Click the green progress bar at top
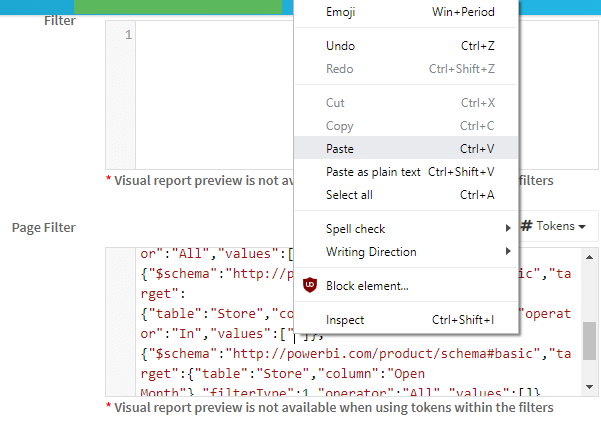 tap(180, 6)
